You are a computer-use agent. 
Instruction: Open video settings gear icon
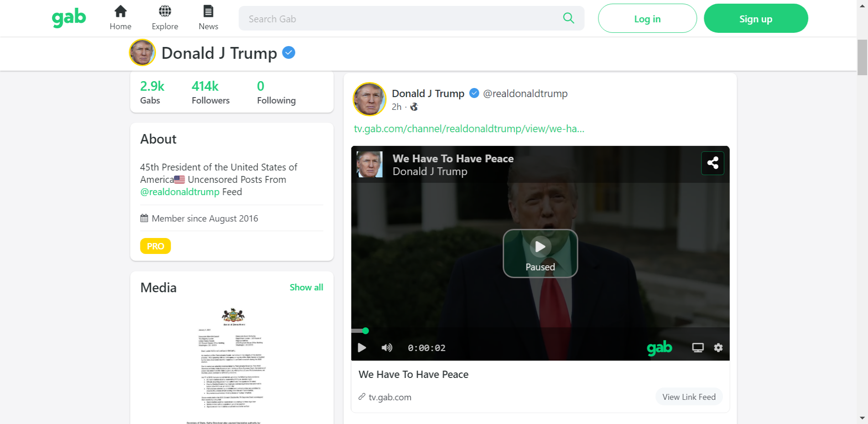[718, 348]
